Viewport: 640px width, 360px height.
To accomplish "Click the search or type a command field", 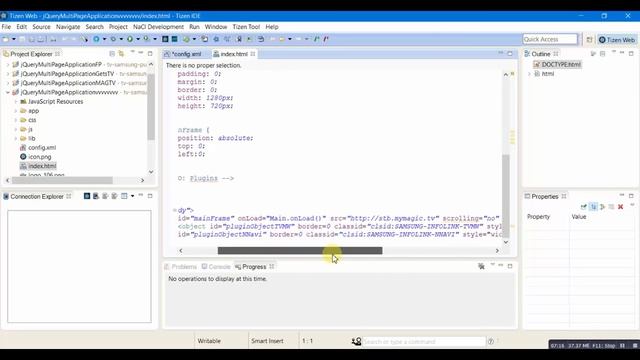I will click(x=424, y=342).
